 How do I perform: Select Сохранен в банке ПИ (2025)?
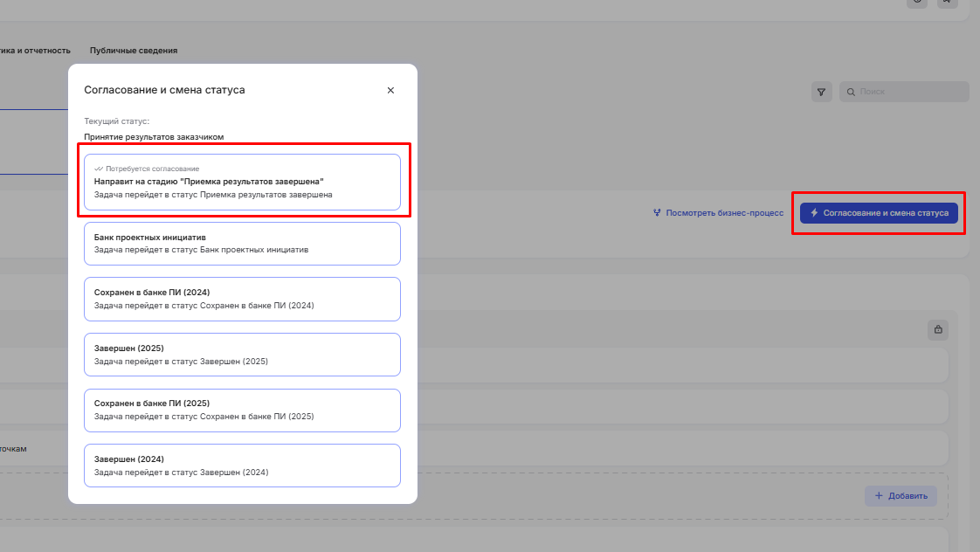point(242,410)
